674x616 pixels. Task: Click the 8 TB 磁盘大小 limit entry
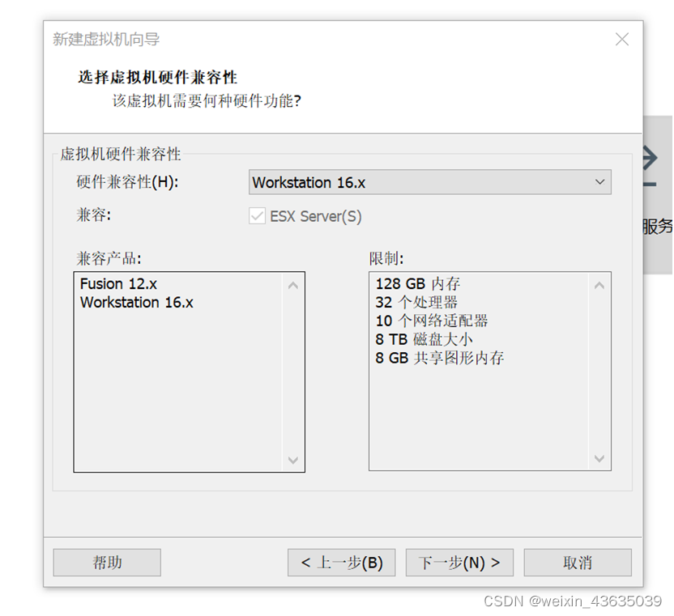click(424, 339)
